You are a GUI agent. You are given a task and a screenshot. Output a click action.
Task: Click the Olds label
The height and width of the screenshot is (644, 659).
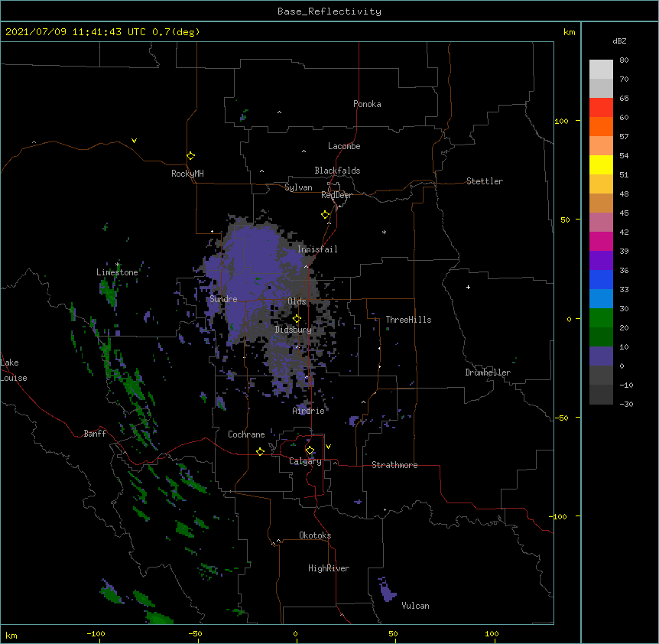[x=297, y=301]
